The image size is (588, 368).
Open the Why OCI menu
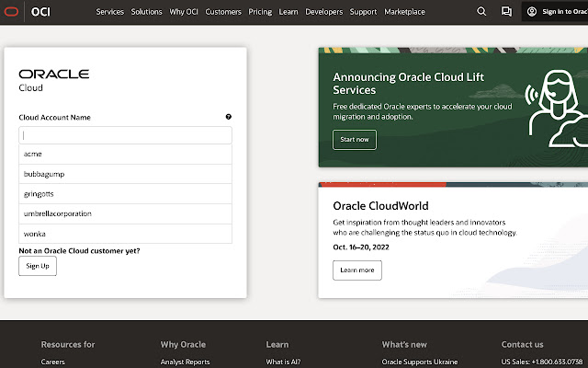tap(184, 12)
